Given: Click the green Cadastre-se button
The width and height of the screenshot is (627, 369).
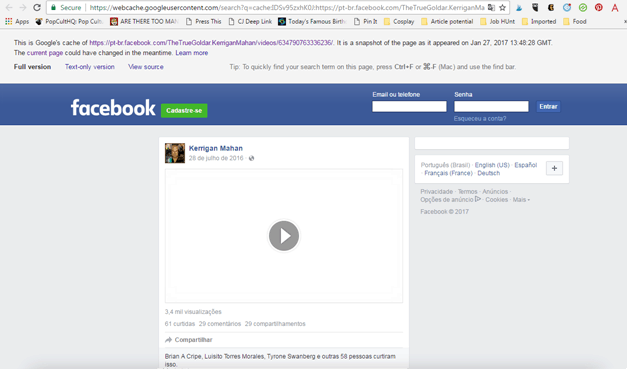Looking at the screenshot, I should 184,110.
